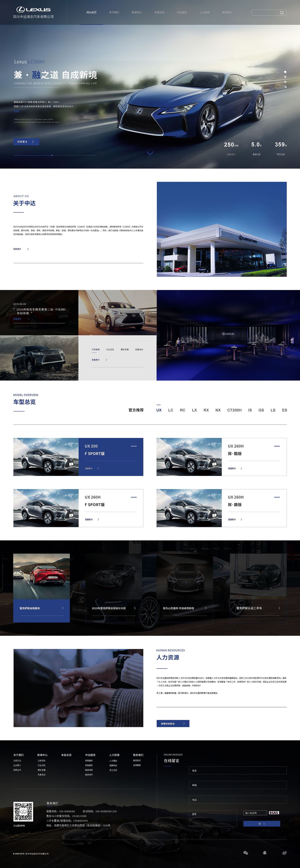Viewport: 300px width, 868px height.
Task: Select the LS model tab
Action: (273, 410)
